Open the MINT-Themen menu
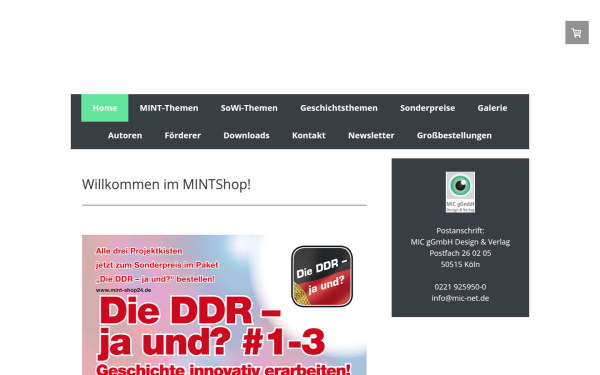This screenshot has width=600, height=375. (169, 108)
